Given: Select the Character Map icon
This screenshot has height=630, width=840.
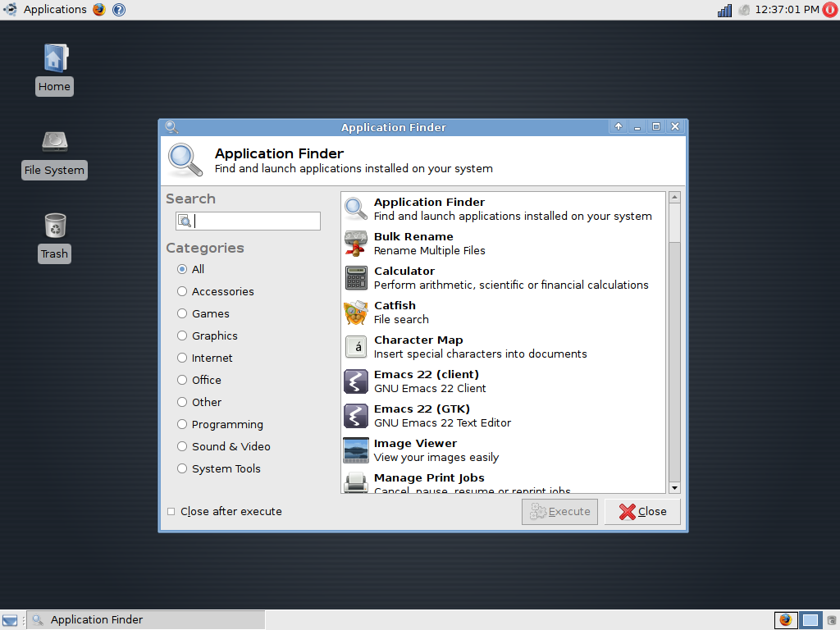Looking at the screenshot, I should [356, 347].
